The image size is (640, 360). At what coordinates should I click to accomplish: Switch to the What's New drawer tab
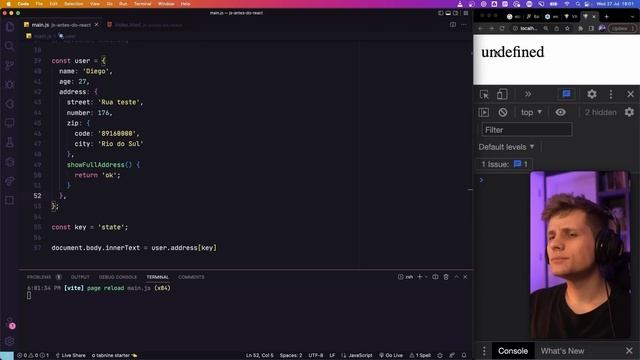point(562,351)
